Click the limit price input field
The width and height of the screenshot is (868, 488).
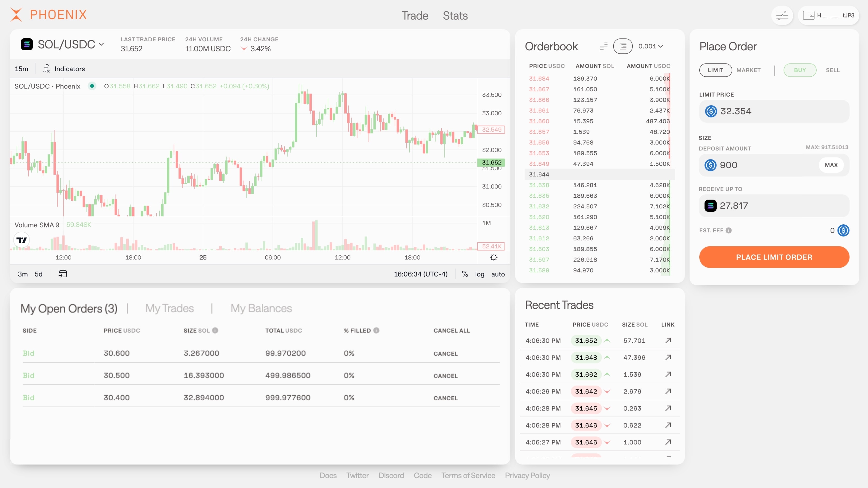[774, 111]
